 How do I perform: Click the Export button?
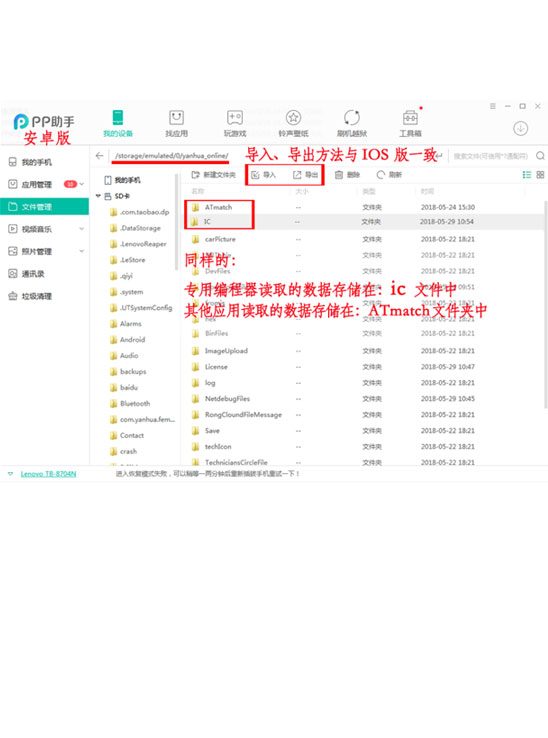306,175
